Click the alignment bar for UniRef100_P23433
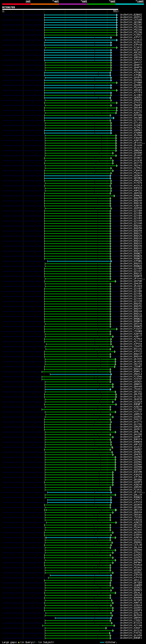 point(81,40)
